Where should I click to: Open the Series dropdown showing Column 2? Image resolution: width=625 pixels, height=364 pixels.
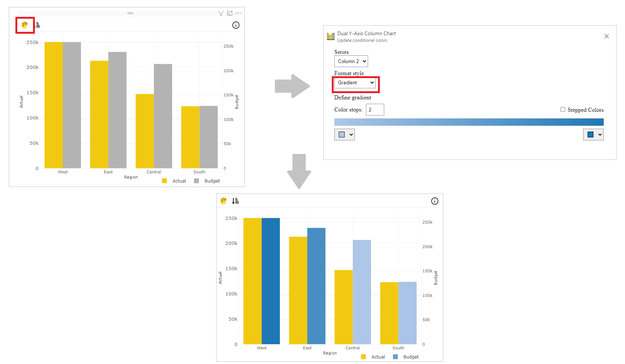[x=351, y=61]
